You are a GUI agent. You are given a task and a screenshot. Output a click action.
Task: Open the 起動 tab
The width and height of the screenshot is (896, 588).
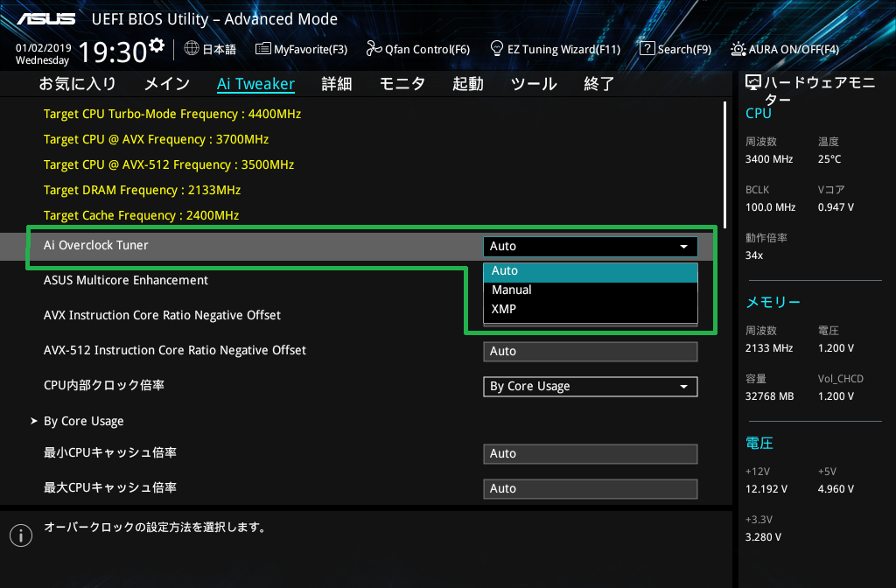pyautogui.click(x=468, y=84)
